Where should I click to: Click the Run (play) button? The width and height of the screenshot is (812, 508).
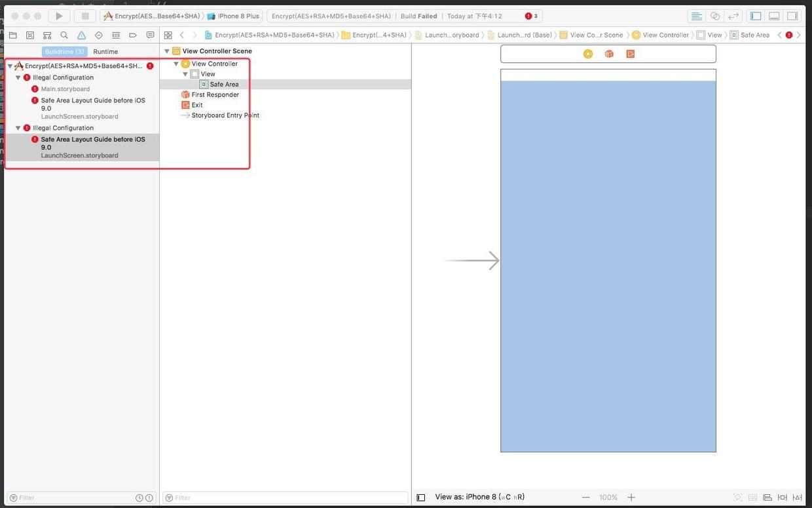(59, 16)
